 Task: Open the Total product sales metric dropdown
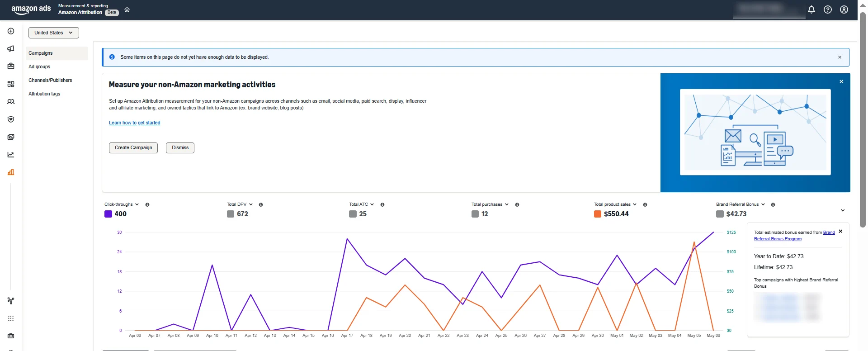615,204
